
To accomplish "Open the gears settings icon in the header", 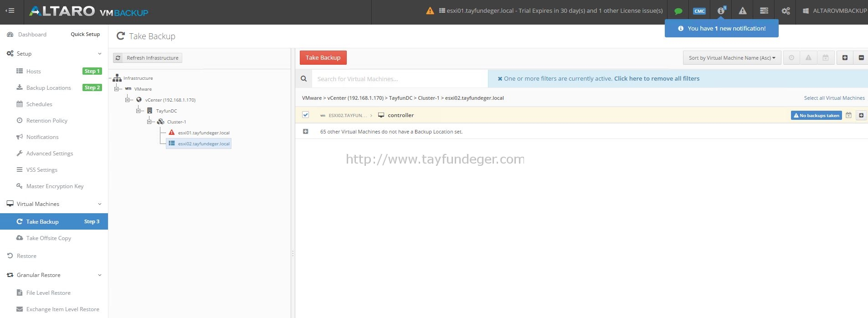I will pos(786,10).
